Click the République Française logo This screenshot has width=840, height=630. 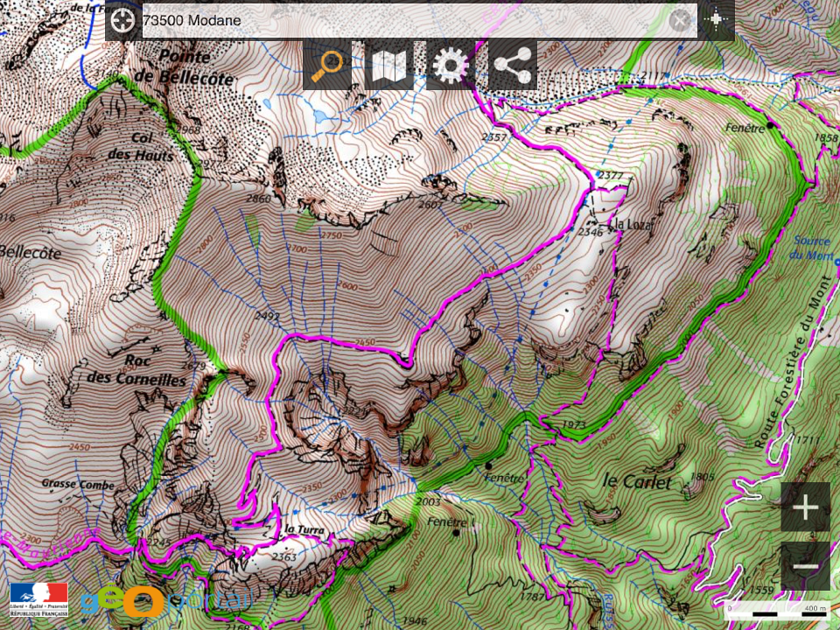click(x=38, y=599)
